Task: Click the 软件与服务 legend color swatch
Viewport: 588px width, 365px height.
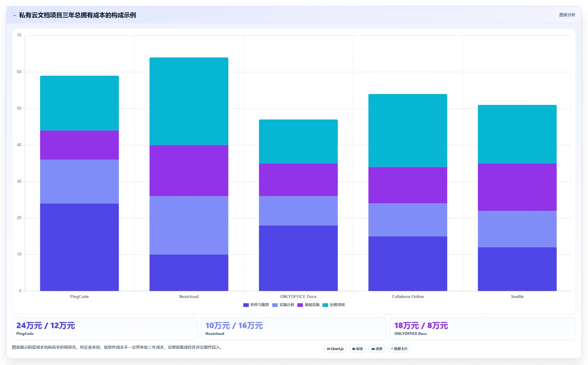Action: [x=246, y=305]
